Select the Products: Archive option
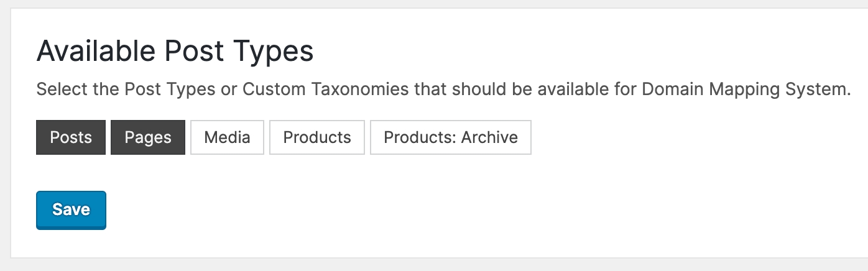 (451, 137)
